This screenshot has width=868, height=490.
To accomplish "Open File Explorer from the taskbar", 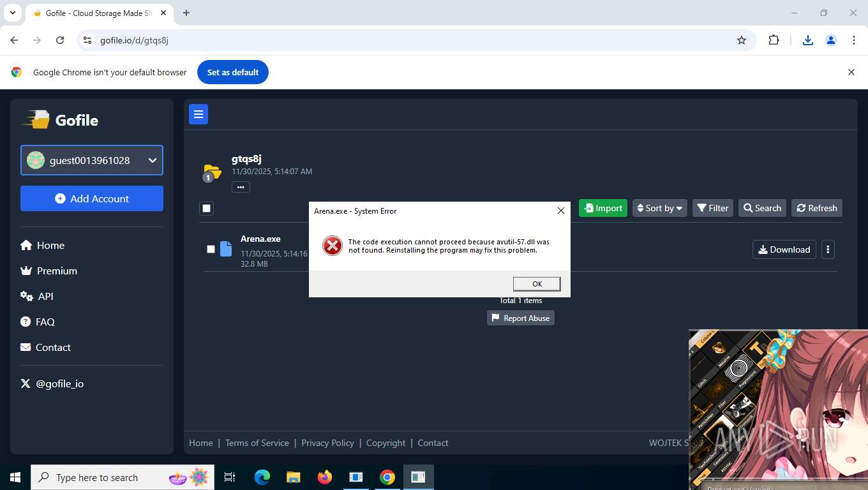I will (294, 477).
